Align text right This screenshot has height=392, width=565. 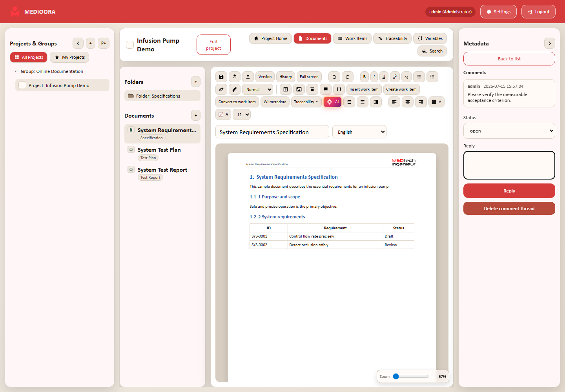tap(421, 102)
